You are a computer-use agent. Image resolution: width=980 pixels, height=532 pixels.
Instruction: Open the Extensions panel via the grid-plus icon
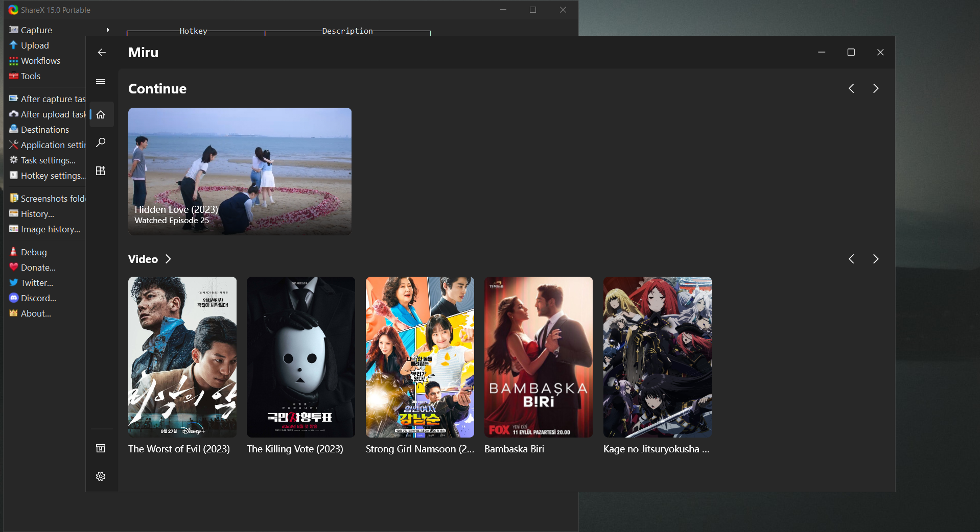pyautogui.click(x=101, y=171)
